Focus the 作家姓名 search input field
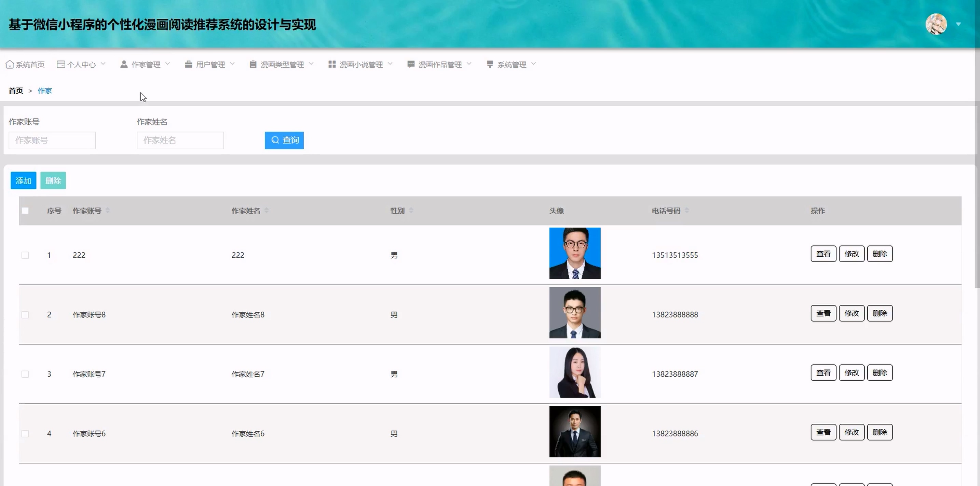Viewport: 980px width, 486px height. pyautogui.click(x=180, y=140)
